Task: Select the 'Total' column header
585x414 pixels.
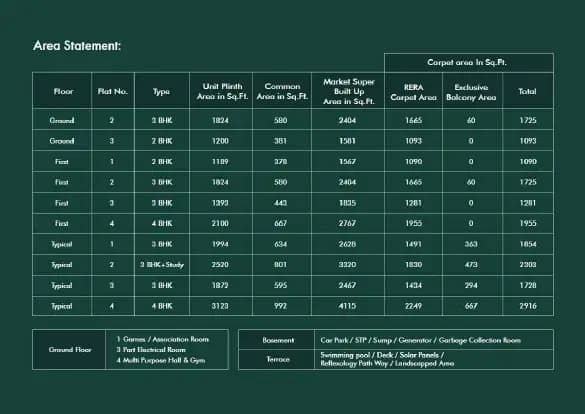Action: tap(527, 91)
